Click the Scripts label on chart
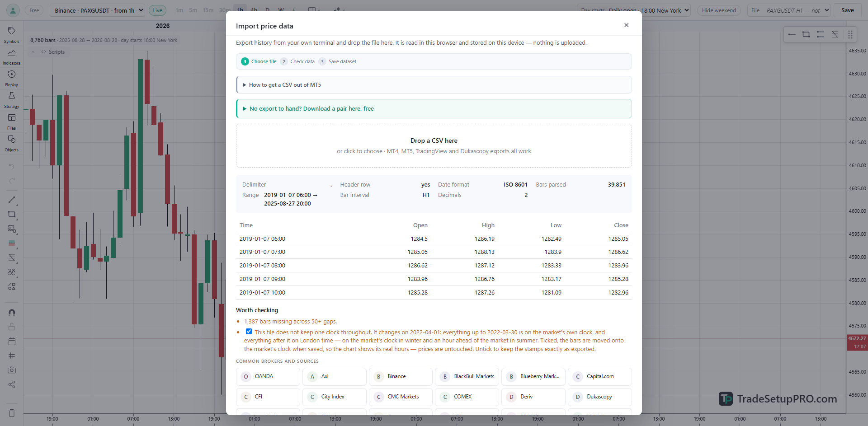 tap(57, 52)
